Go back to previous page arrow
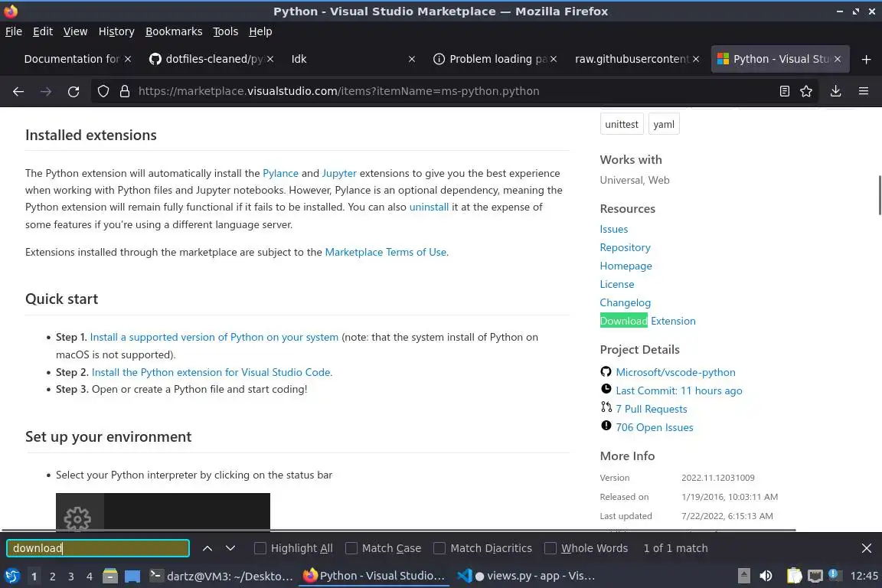This screenshot has height=588, width=882. coord(18,91)
